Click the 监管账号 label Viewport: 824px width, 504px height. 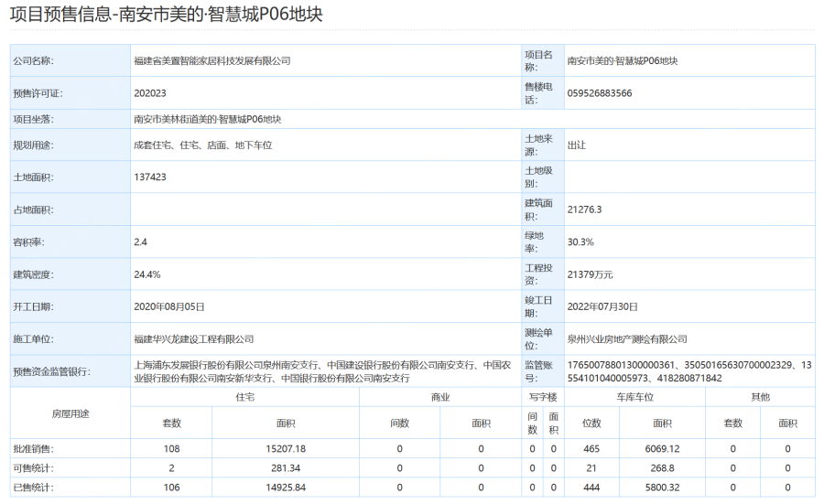tap(538, 371)
